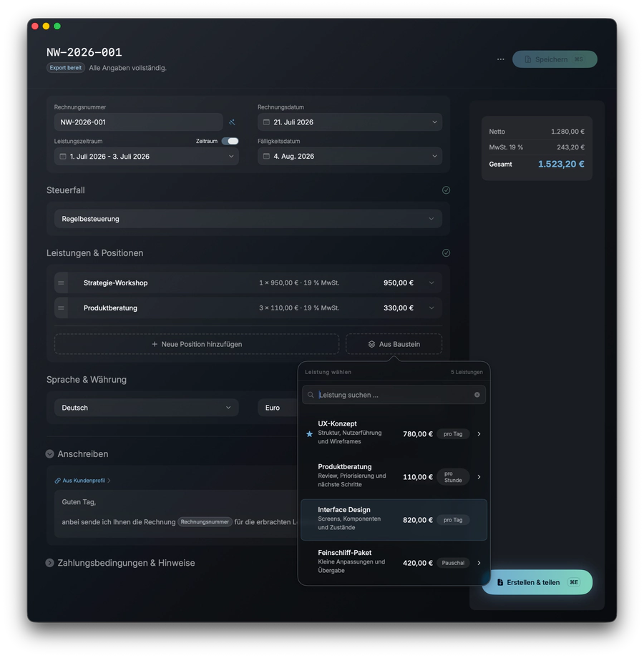Viewport: 644px width, 658px height.
Task: Click the Speichern button
Action: [555, 59]
